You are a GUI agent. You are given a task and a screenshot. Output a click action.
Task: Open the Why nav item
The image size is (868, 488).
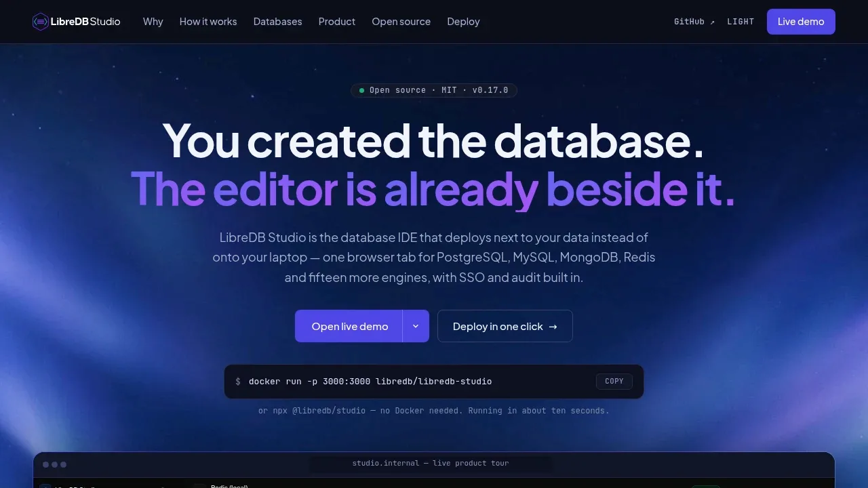(153, 22)
